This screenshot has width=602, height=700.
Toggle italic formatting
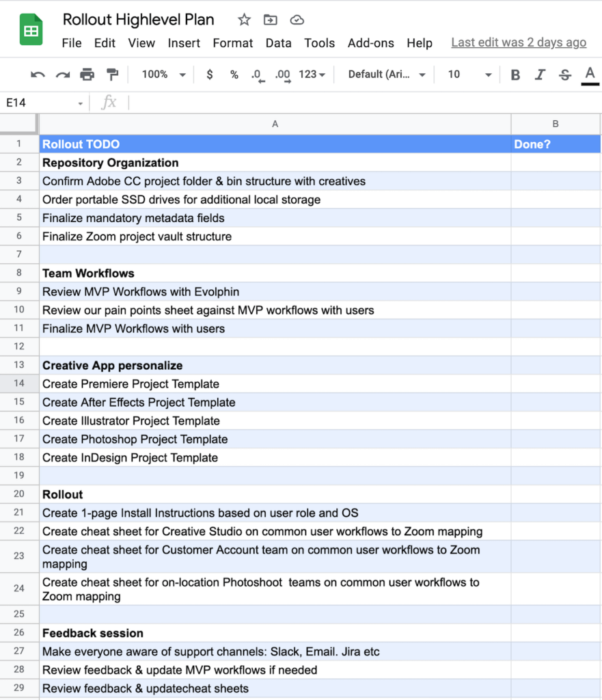tap(540, 75)
